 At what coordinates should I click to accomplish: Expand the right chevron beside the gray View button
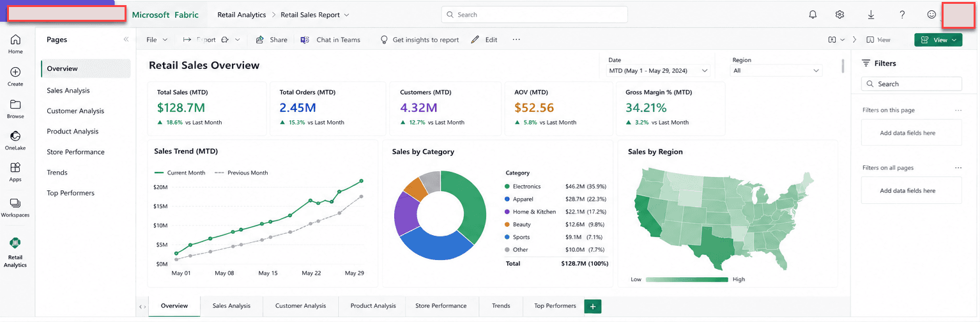pyautogui.click(x=855, y=40)
